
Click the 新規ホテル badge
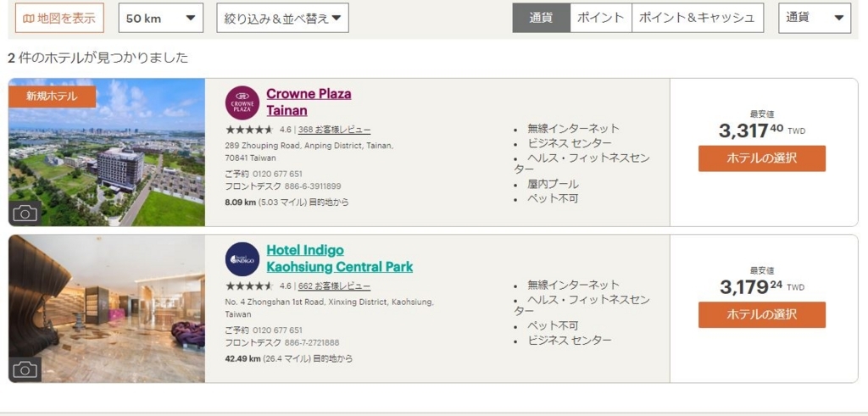pyautogui.click(x=52, y=97)
